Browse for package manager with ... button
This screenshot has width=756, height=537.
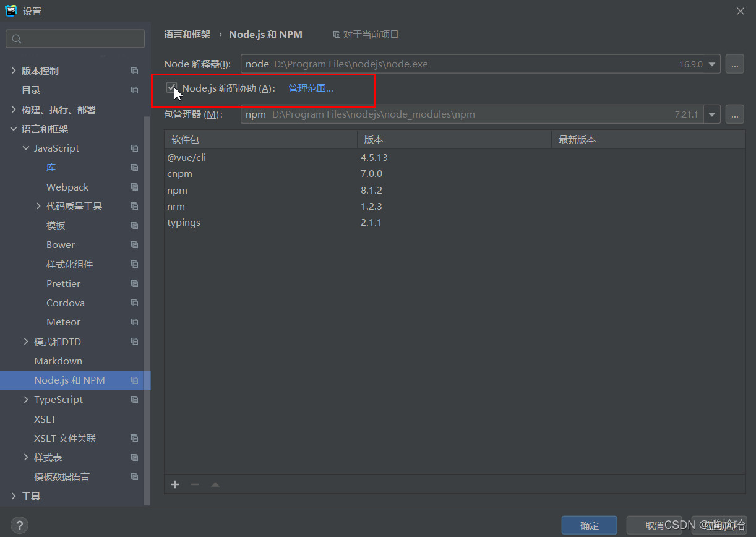tap(734, 114)
